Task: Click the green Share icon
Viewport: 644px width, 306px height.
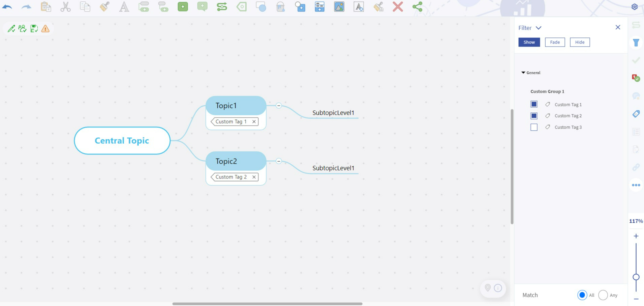Action: tap(417, 7)
